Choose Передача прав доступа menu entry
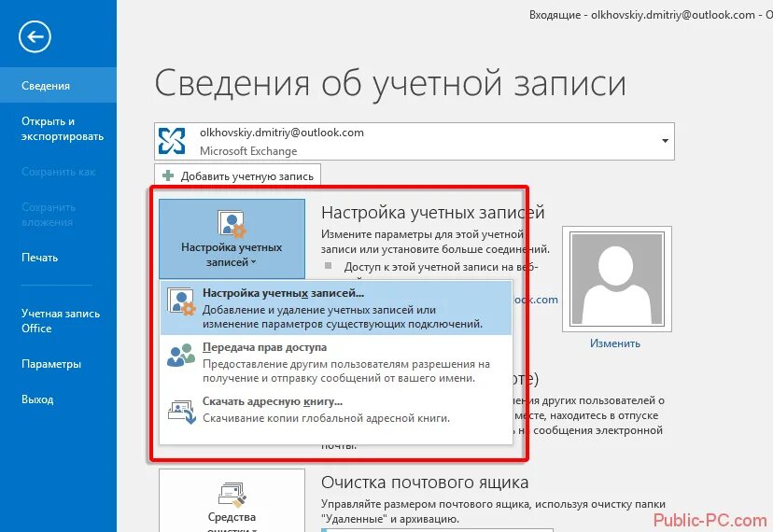This screenshot has width=773, height=532. pyautogui.click(x=336, y=362)
